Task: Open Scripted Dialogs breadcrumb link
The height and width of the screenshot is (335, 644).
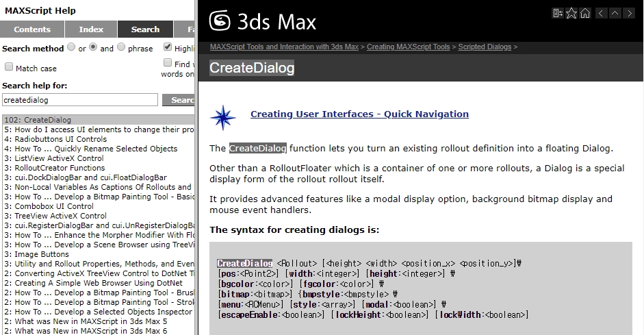Action: (485, 47)
